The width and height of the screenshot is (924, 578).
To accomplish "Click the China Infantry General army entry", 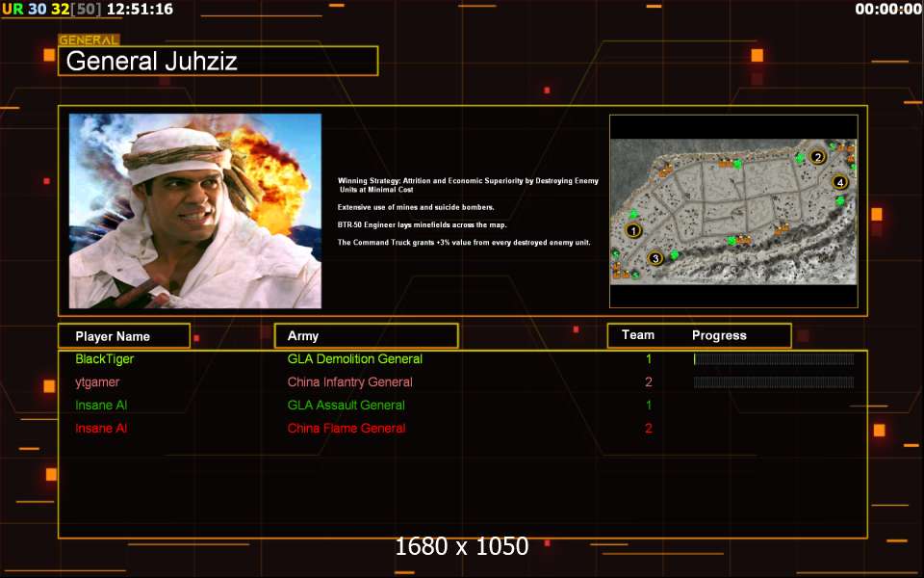I will pos(350,382).
